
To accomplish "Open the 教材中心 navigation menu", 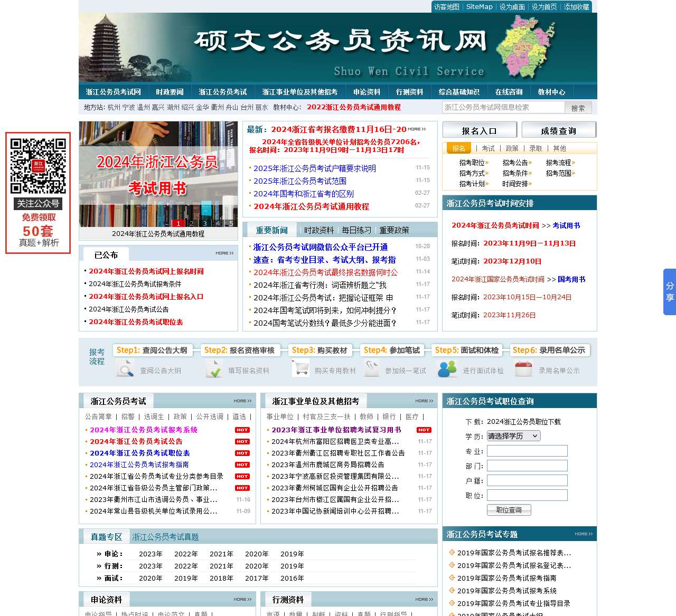I will 551,91.
